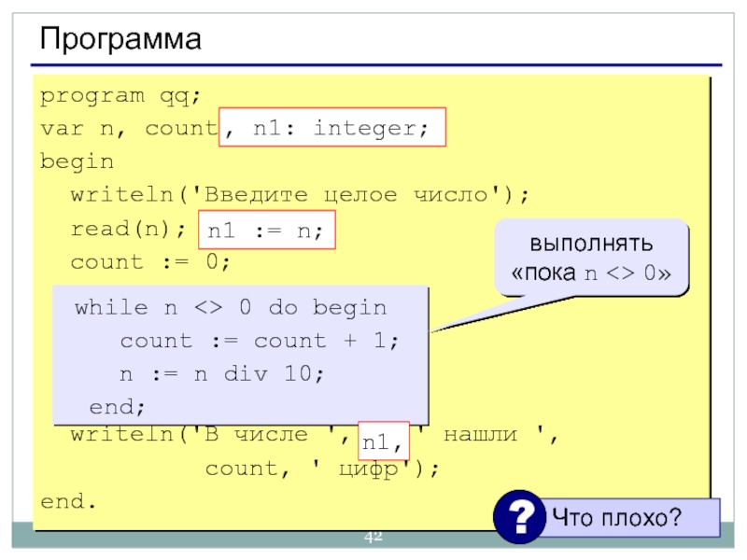Click the 'read(n);' statement

click(128, 229)
